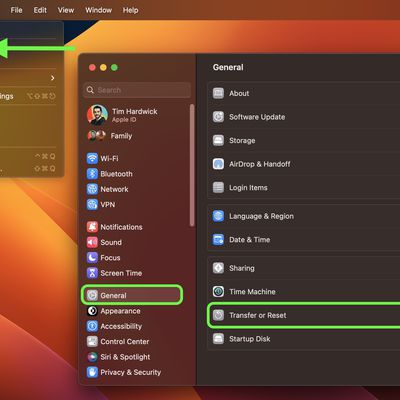Click the search magnifier icon
Image resolution: width=400 pixels, height=400 pixels.
pos(90,90)
